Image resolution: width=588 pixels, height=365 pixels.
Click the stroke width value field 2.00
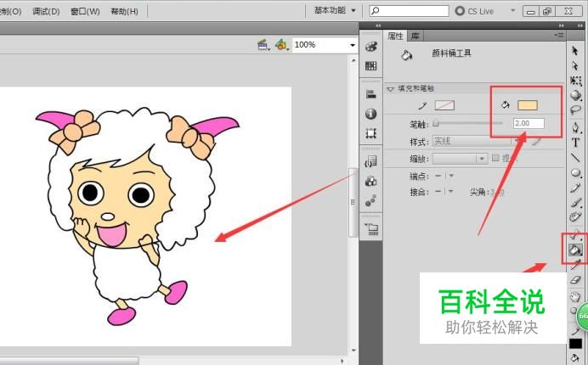pyautogui.click(x=529, y=123)
